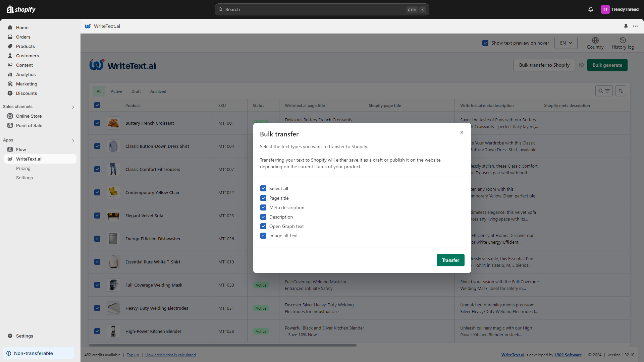Uncheck Description option
Image resolution: width=644 pixels, height=362 pixels.
[x=263, y=217]
